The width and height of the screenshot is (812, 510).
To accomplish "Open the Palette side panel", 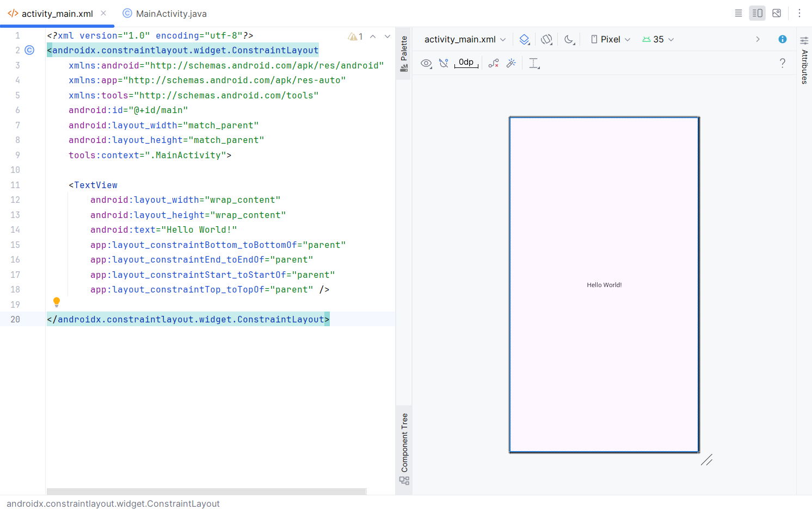I will pos(404,53).
